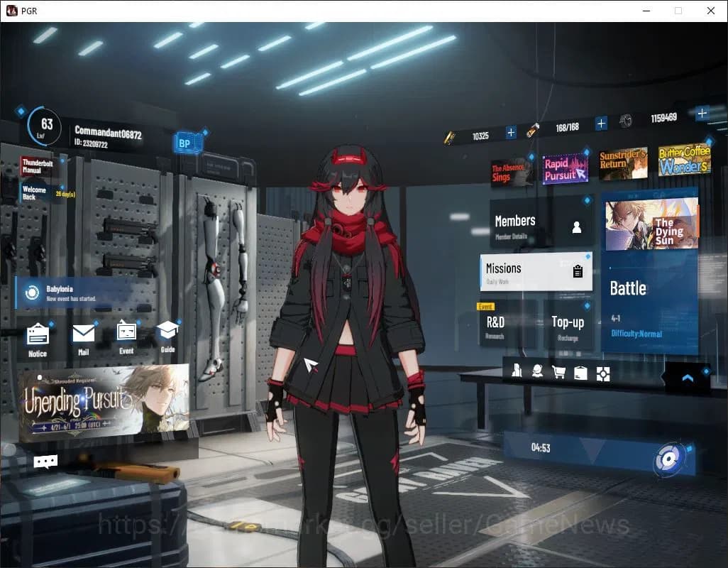Image resolution: width=728 pixels, height=568 pixels.
Task: Open the target crosshair icon in bottom bar
Action: click(602, 374)
